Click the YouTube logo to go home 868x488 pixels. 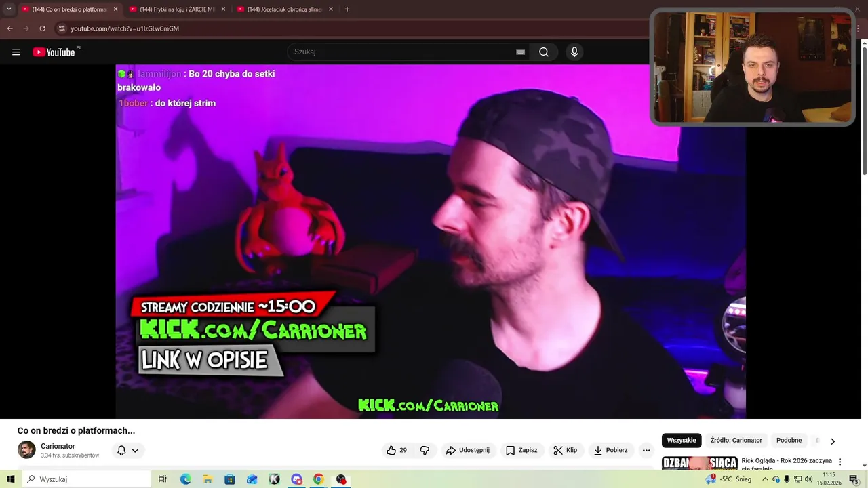pos(54,52)
